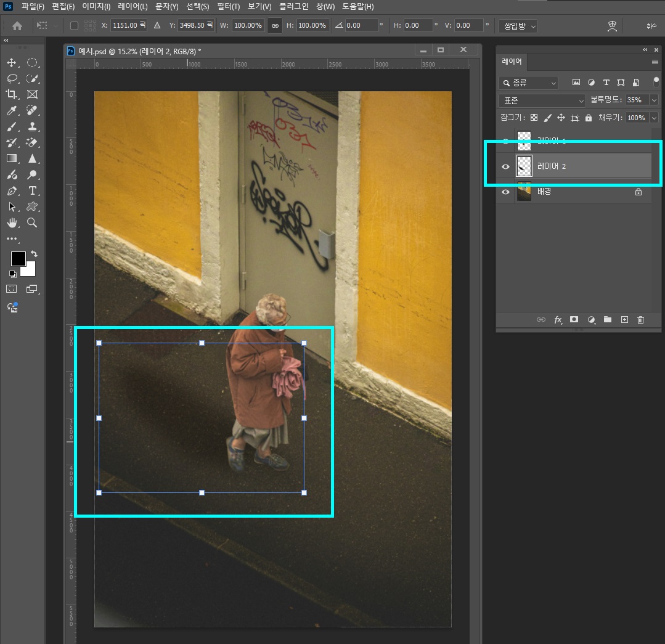665x644 pixels.
Task: Select the Custom Shape tool
Action: (32, 207)
